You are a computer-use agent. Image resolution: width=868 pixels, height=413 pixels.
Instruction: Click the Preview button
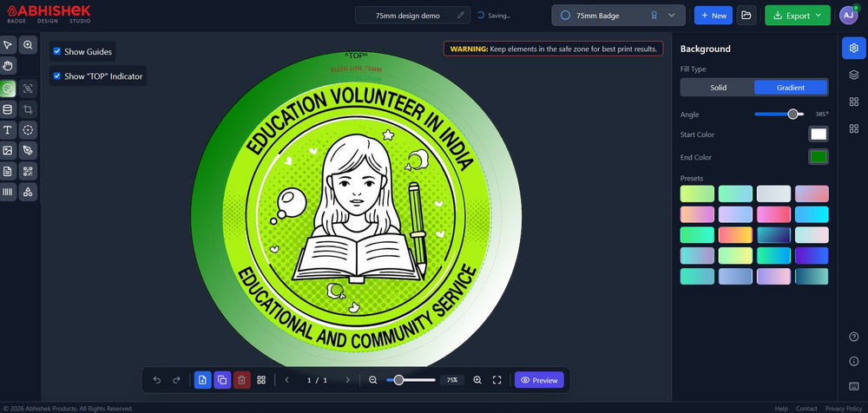point(539,380)
